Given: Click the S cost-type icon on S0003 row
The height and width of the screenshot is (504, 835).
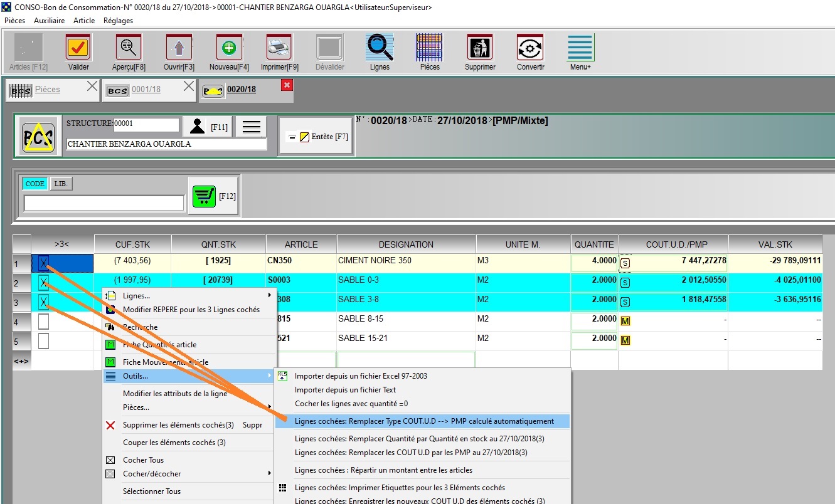Looking at the screenshot, I should pyautogui.click(x=625, y=283).
